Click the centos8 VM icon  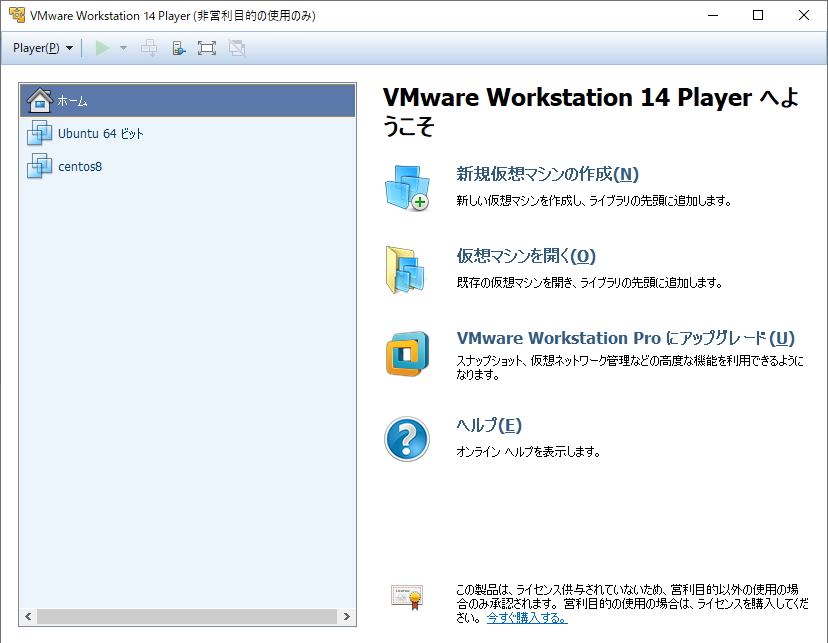pos(40,166)
